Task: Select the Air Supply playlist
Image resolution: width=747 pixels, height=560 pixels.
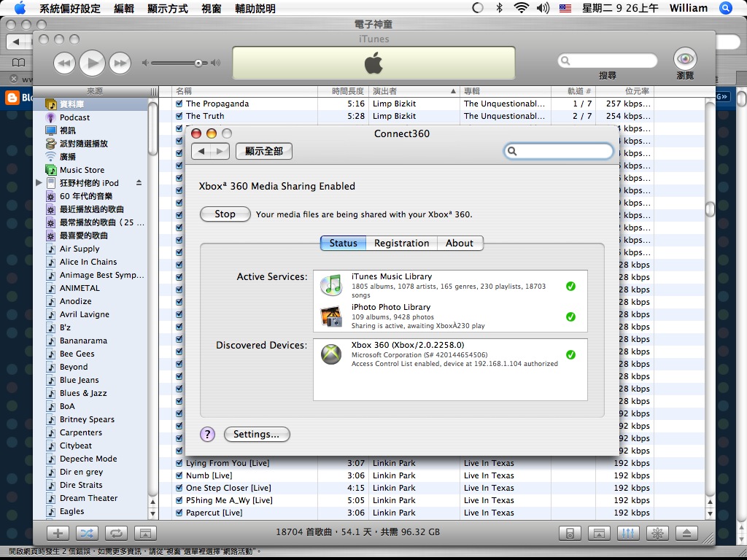Action: tap(79, 249)
